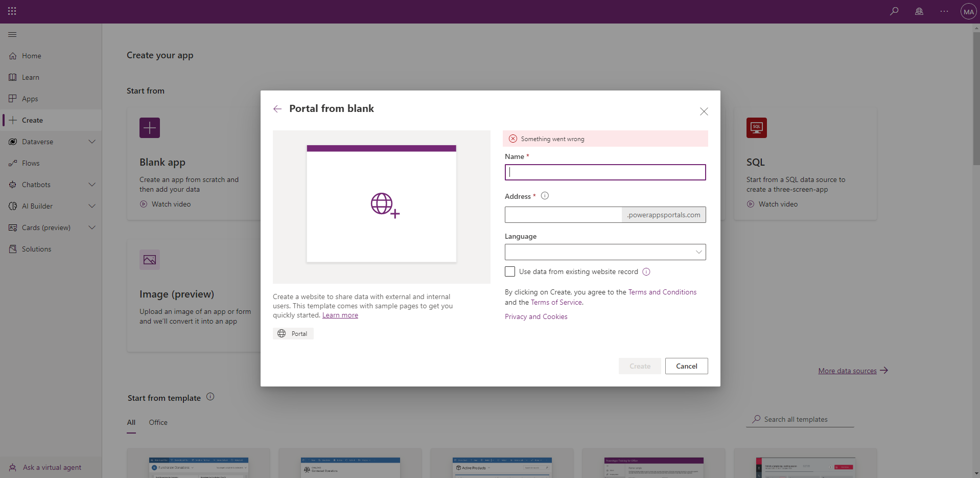Image resolution: width=980 pixels, height=478 pixels.
Task: Click the Address info icon
Action: click(x=545, y=196)
